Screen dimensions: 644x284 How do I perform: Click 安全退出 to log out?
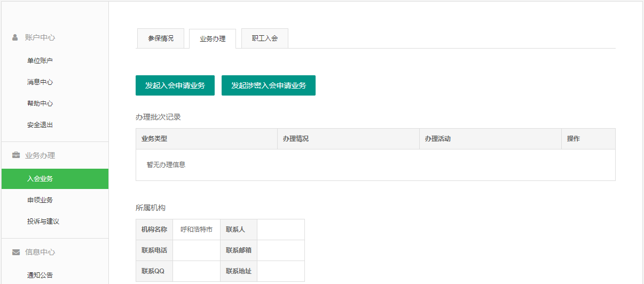(40, 125)
